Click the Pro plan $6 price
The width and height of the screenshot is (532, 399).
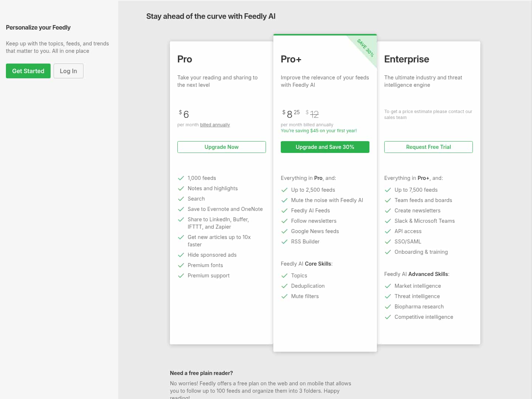[184, 114]
